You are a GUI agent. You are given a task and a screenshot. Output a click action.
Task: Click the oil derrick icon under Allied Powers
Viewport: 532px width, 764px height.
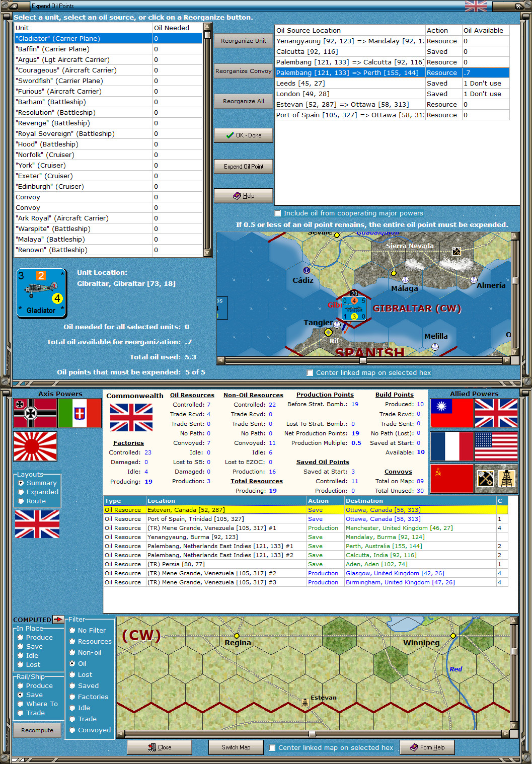(x=507, y=478)
